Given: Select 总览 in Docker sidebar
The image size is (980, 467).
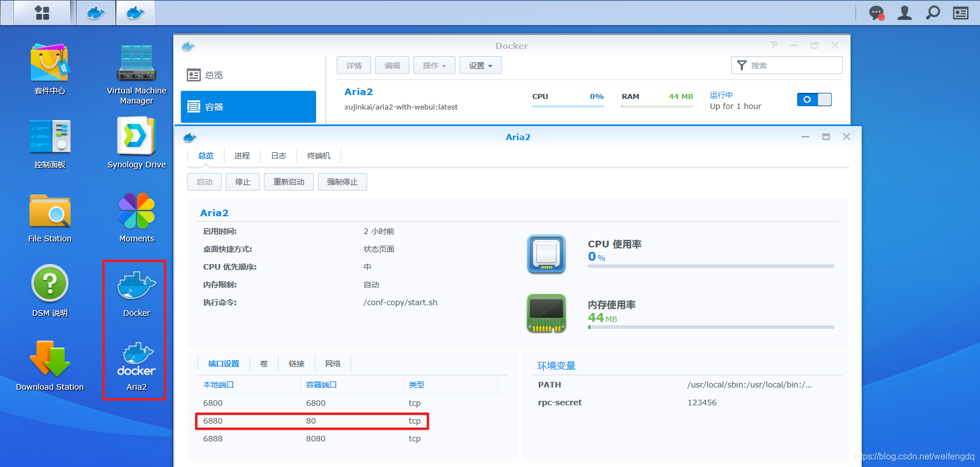Looking at the screenshot, I should tap(248, 75).
